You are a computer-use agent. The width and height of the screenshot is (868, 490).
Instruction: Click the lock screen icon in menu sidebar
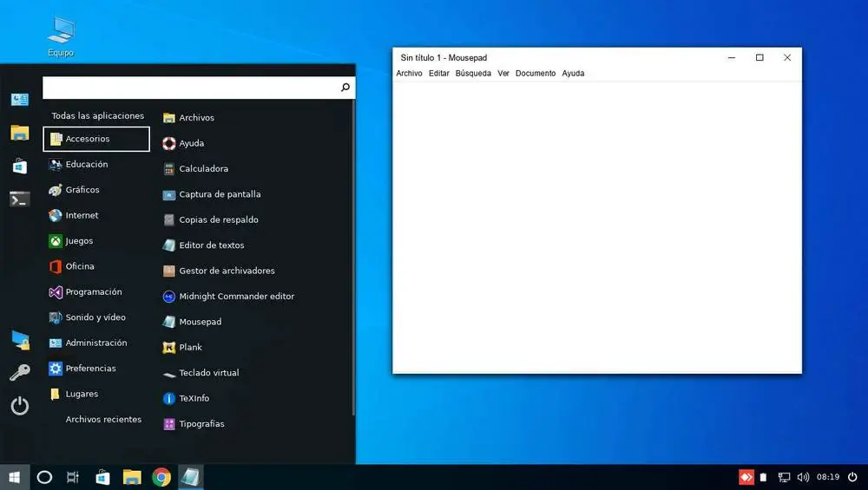[x=20, y=340]
